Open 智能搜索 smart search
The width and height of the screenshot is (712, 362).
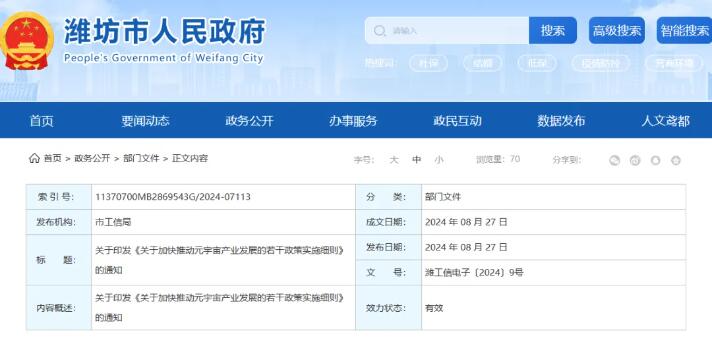pos(684,30)
